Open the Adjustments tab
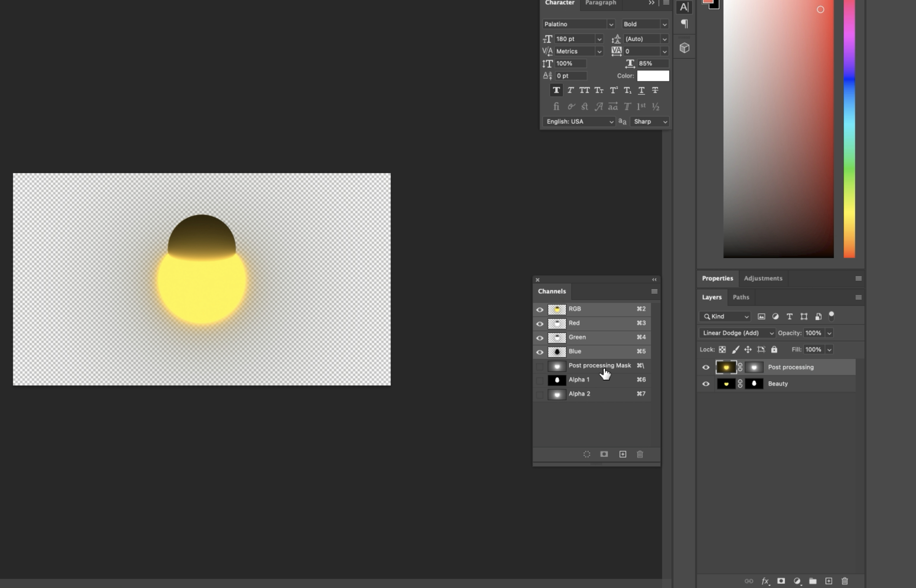 (x=763, y=278)
